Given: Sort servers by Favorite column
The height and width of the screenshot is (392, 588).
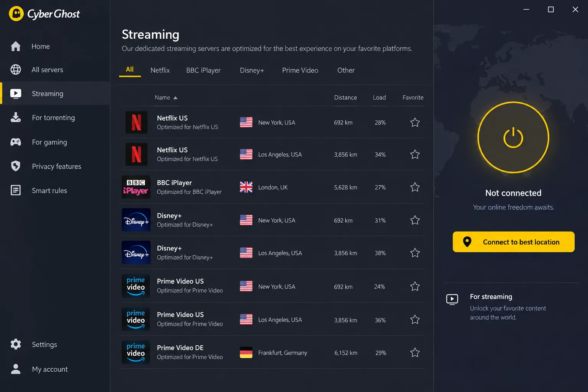Looking at the screenshot, I should tap(413, 98).
